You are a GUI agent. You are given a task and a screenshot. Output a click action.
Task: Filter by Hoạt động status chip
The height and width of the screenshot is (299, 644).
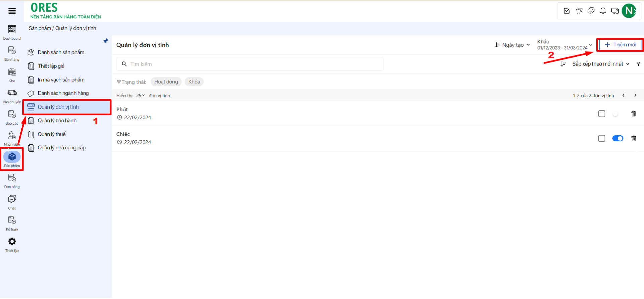click(x=166, y=82)
